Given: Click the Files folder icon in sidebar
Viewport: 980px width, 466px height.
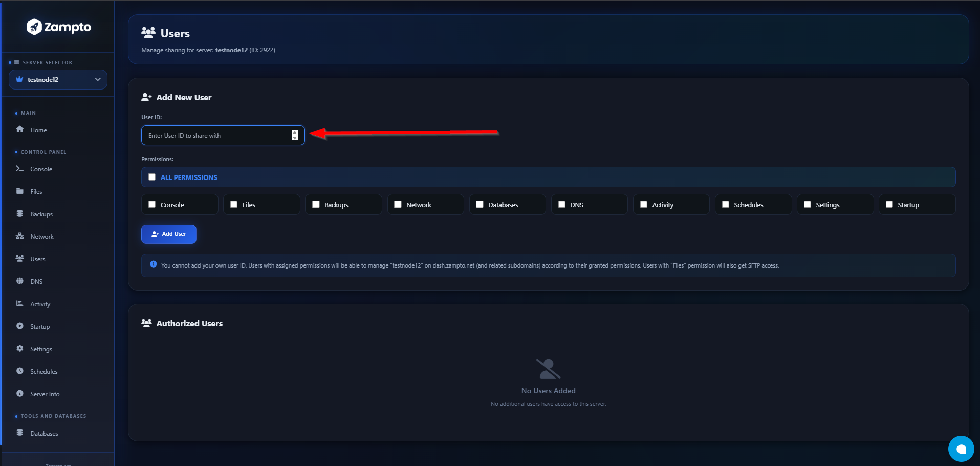Looking at the screenshot, I should click(x=20, y=191).
